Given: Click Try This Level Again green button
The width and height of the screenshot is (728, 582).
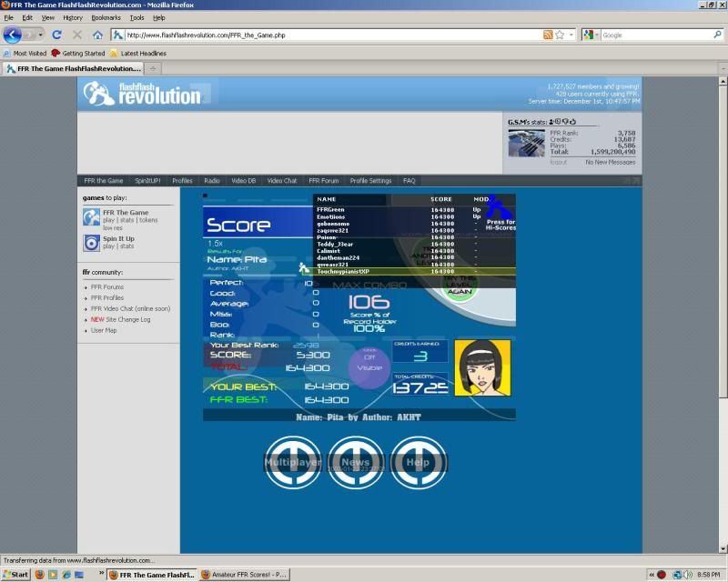Looking at the screenshot, I should pos(460,286).
